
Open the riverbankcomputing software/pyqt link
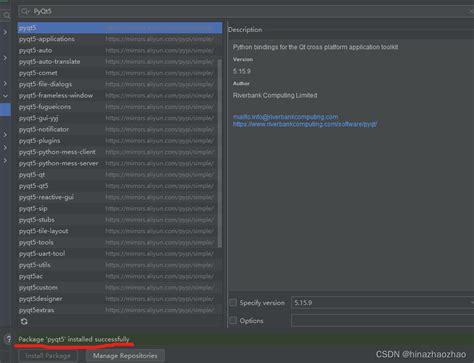point(305,124)
